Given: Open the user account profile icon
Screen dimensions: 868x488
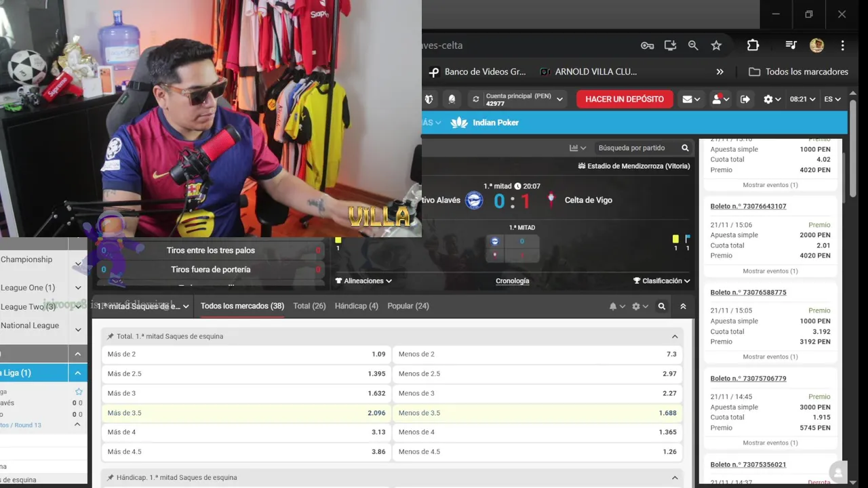Looking at the screenshot, I should pos(719,99).
